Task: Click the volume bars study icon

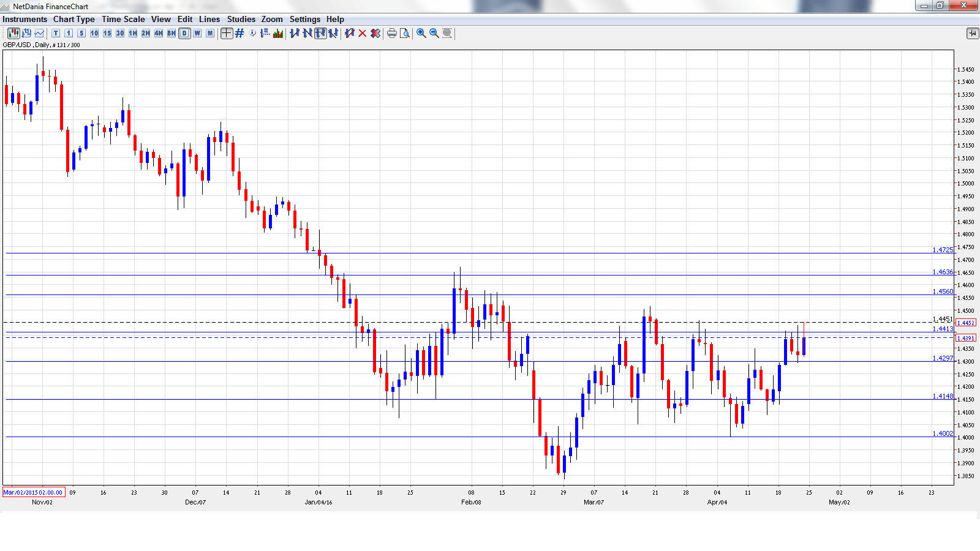Action: pos(278,33)
